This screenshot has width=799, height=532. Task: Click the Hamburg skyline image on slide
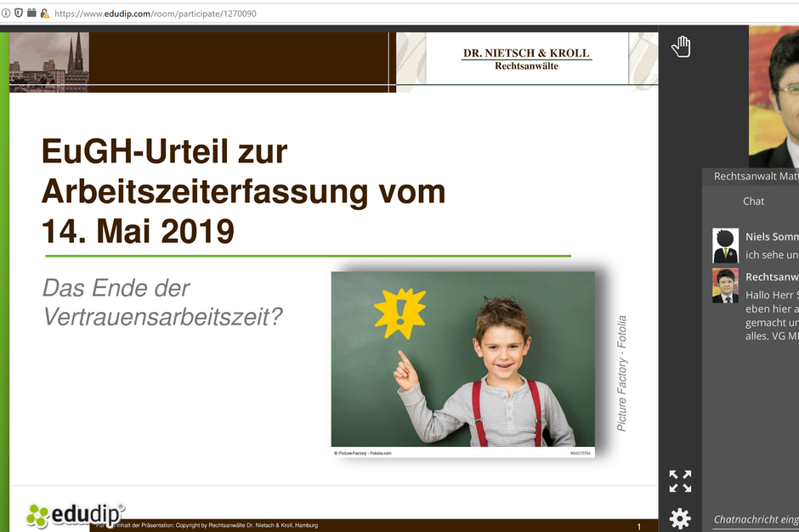(49, 62)
